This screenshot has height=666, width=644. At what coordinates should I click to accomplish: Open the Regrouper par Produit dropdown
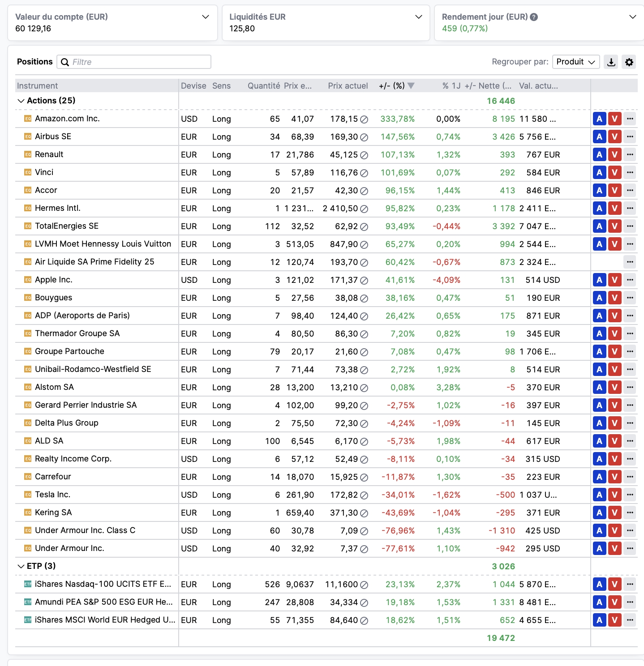[576, 62]
